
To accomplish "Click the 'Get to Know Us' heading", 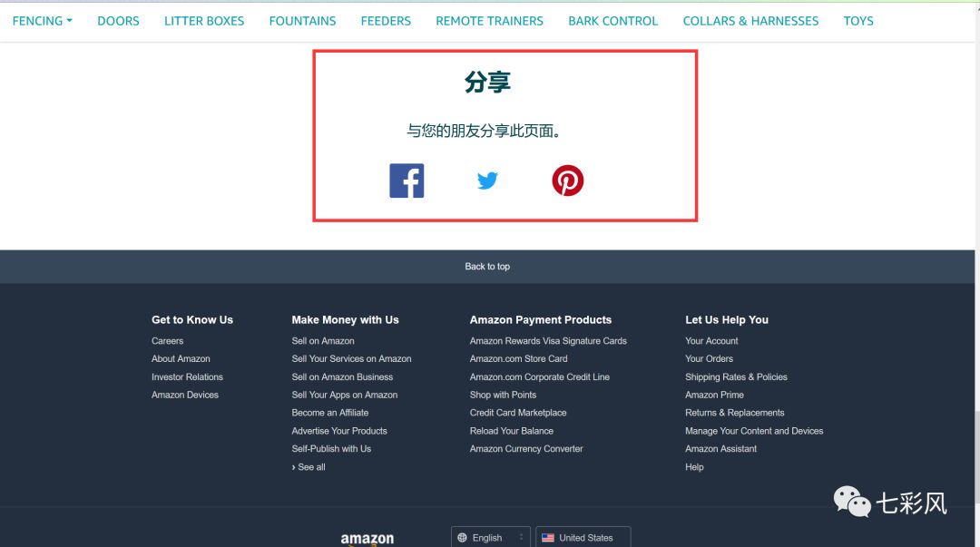I will 191,319.
